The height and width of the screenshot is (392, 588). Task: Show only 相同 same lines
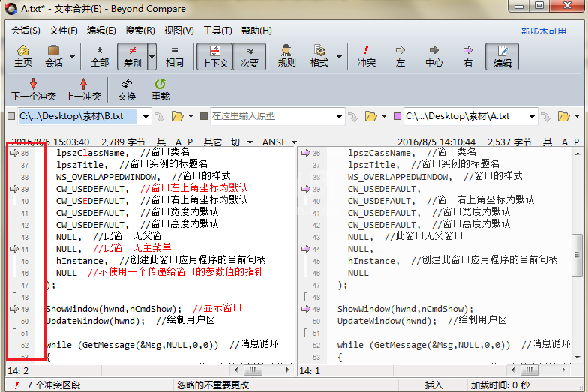click(175, 56)
